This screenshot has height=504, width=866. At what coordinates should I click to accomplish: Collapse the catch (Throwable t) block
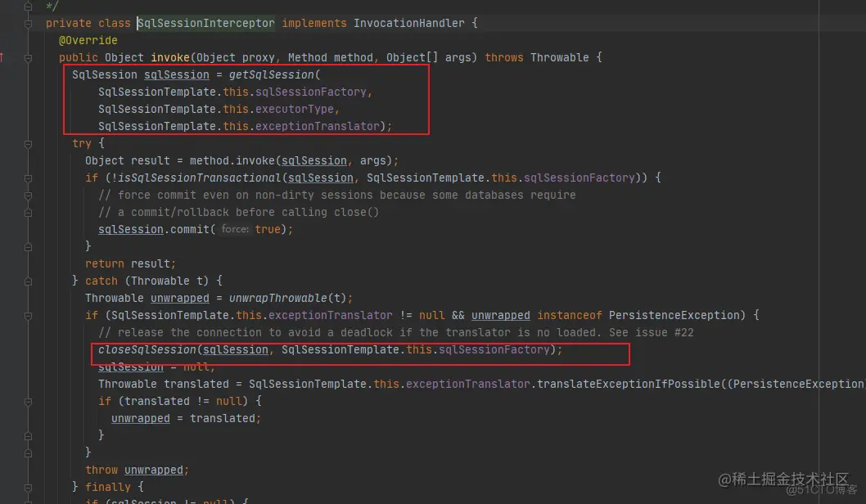point(28,281)
